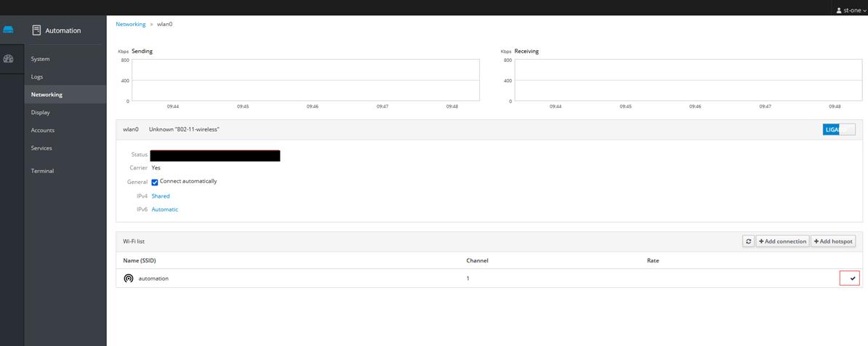Click the blue host icon in left rail
Viewport: 868px width, 346px height.
pos(9,30)
